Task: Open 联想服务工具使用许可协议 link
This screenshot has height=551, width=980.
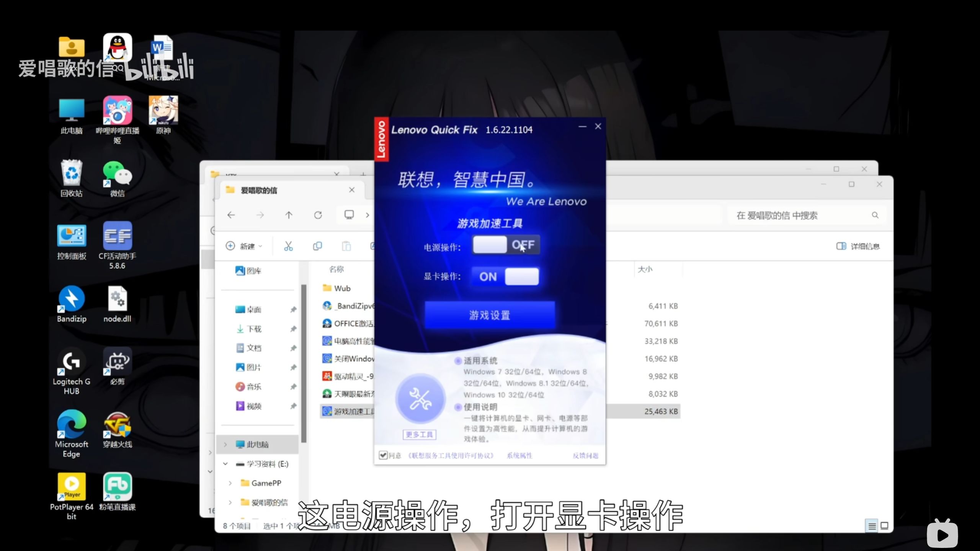Action: [451, 455]
